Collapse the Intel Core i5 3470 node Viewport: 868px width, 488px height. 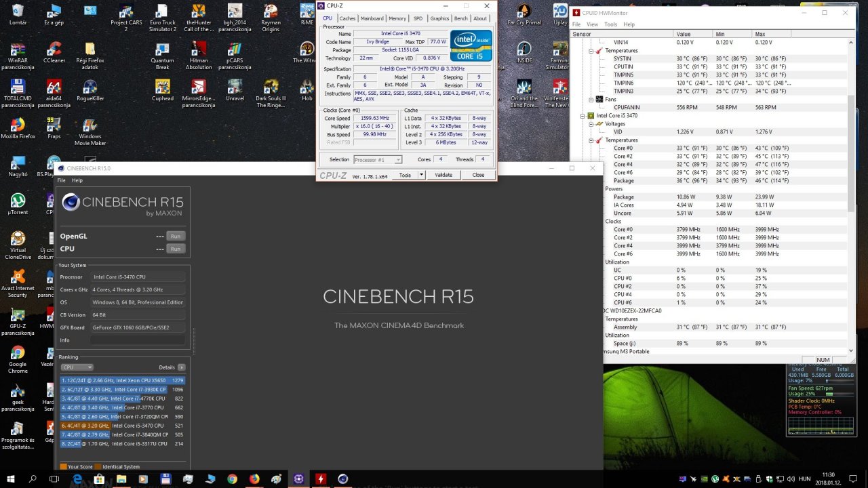[582, 116]
